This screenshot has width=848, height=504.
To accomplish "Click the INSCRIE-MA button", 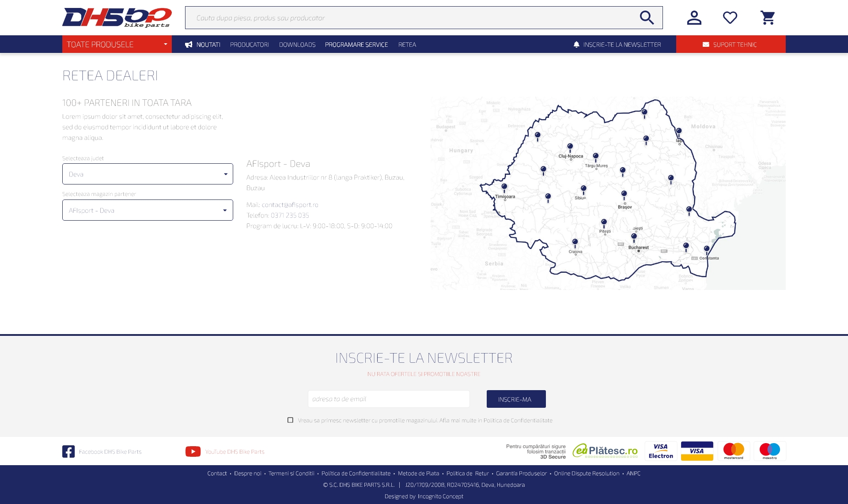I will click(516, 399).
